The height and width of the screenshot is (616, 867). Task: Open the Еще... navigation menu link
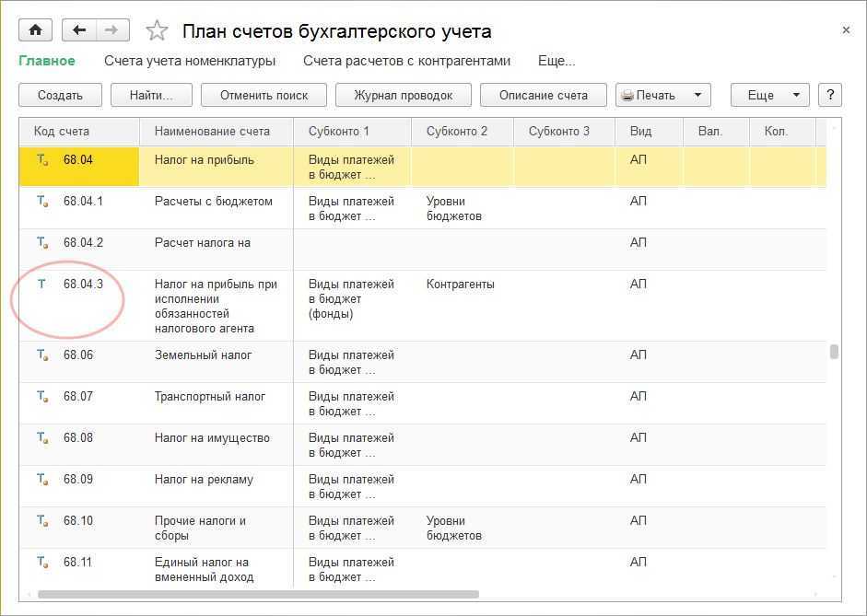[557, 61]
